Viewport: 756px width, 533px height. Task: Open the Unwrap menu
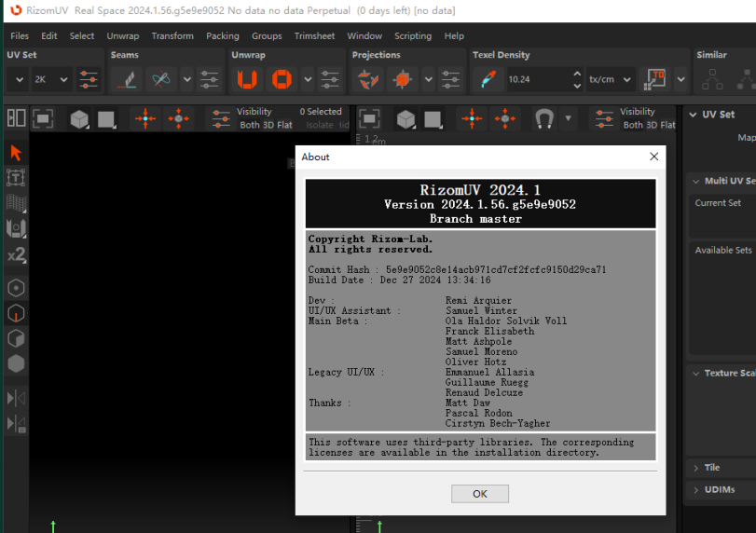(x=122, y=35)
